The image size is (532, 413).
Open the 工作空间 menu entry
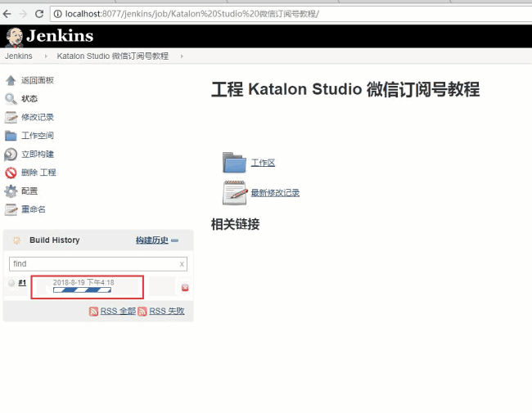(38, 136)
